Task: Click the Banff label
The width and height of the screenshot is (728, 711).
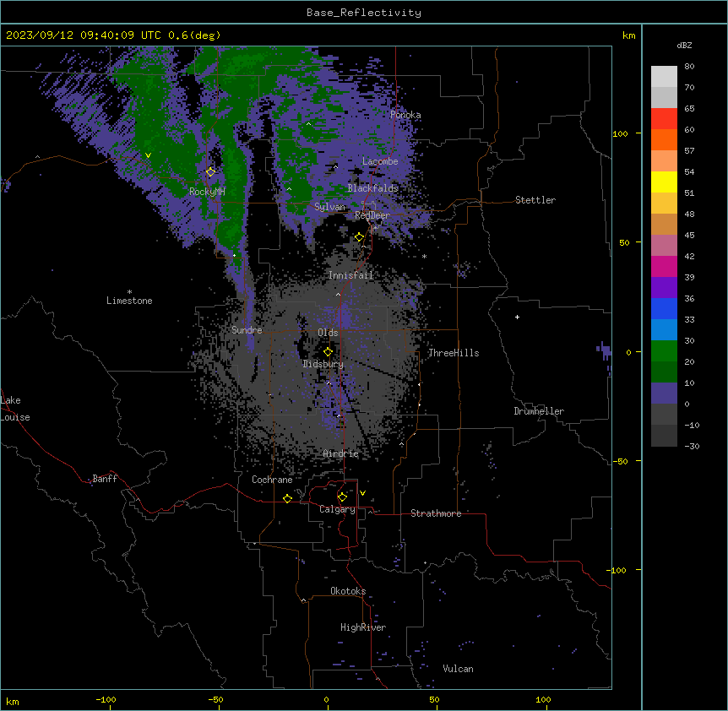Action: point(105,479)
